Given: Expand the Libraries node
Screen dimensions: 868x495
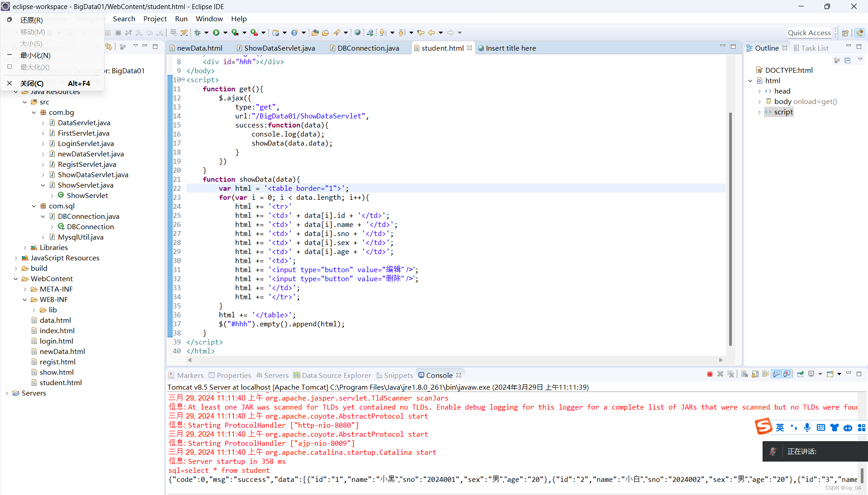Looking at the screenshot, I should [25, 248].
